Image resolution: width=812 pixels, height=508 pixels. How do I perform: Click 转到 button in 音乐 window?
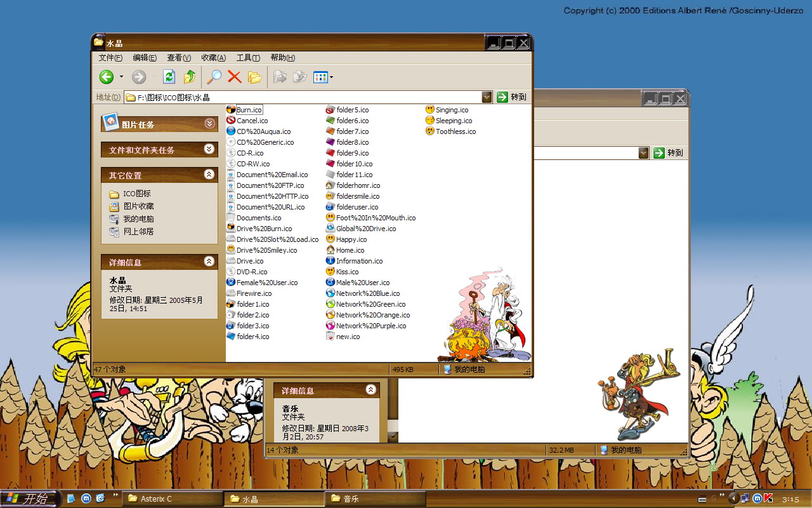[669, 153]
